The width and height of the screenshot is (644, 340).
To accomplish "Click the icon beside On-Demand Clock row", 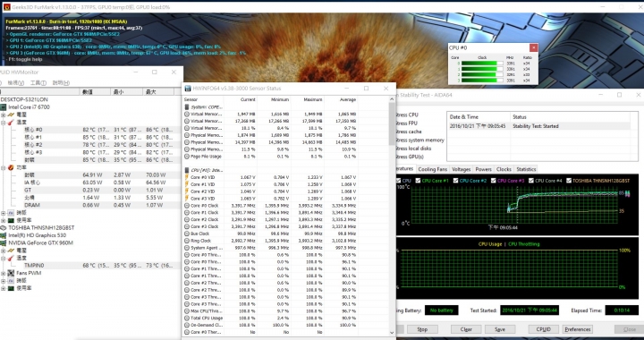I will pyautogui.click(x=187, y=325).
